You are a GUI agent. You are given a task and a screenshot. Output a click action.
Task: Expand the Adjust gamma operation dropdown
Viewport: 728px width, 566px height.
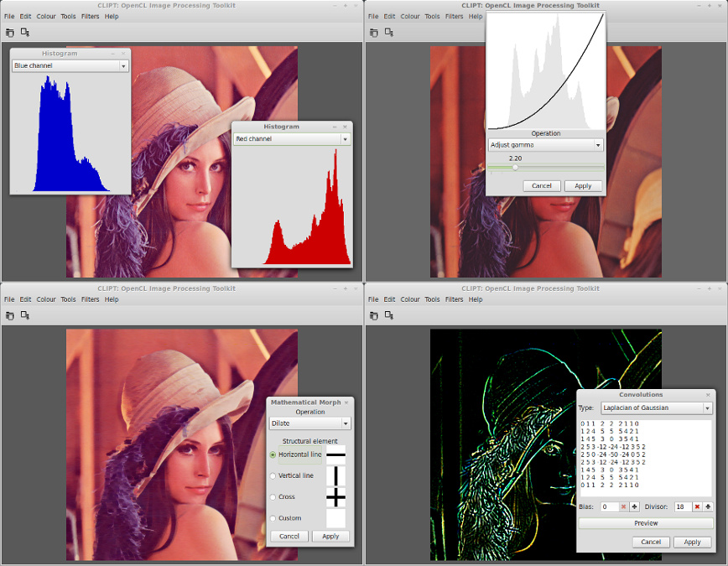pyautogui.click(x=545, y=145)
